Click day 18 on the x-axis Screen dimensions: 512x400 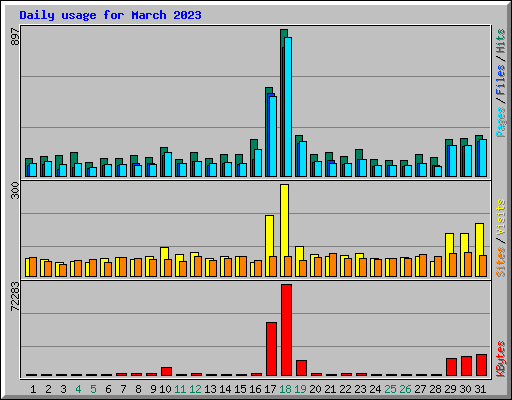tap(286, 389)
